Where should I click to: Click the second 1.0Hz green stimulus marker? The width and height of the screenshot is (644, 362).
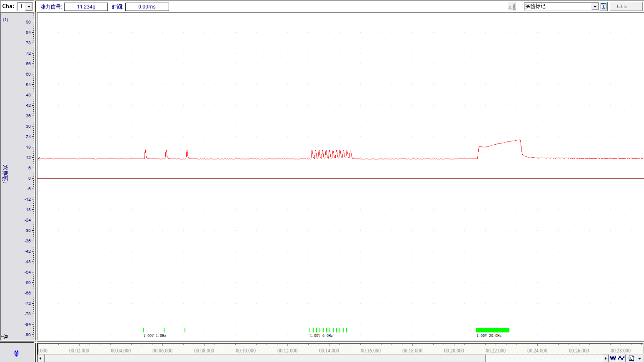[164, 330]
